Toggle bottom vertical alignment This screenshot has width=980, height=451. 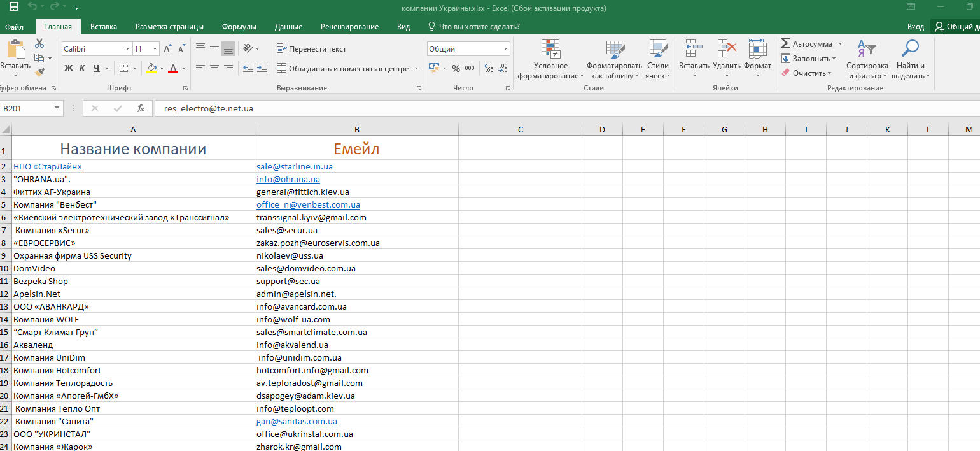pyautogui.click(x=228, y=48)
